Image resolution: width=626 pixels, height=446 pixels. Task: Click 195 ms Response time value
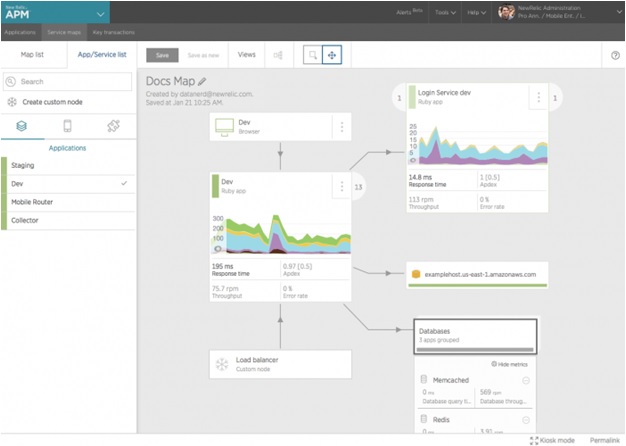point(230,270)
